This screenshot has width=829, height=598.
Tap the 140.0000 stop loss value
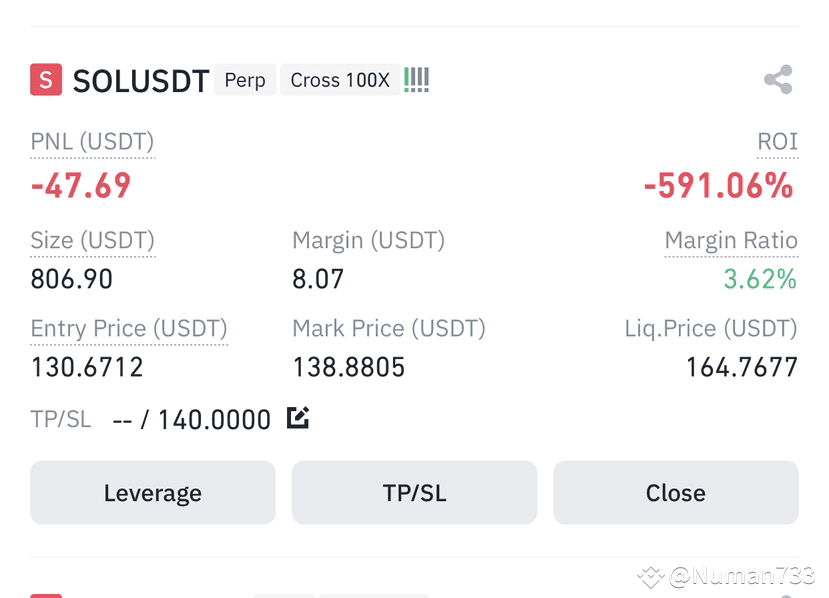pyautogui.click(x=214, y=420)
